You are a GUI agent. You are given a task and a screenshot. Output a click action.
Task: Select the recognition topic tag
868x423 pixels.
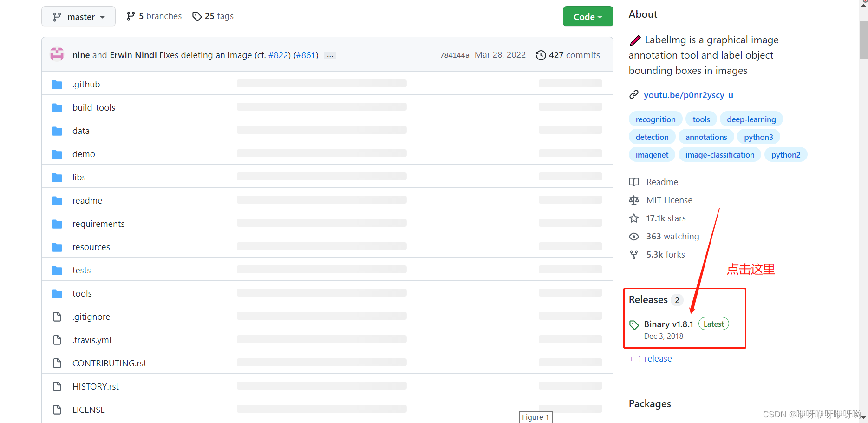pos(655,119)
